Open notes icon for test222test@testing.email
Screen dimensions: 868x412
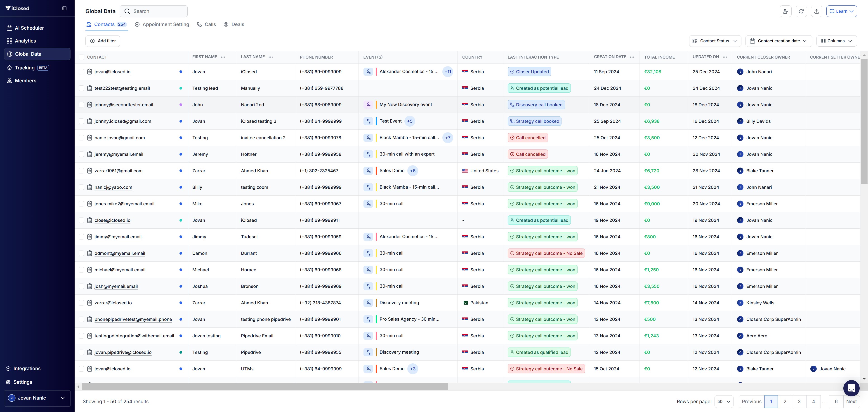(x=90, y=88)
